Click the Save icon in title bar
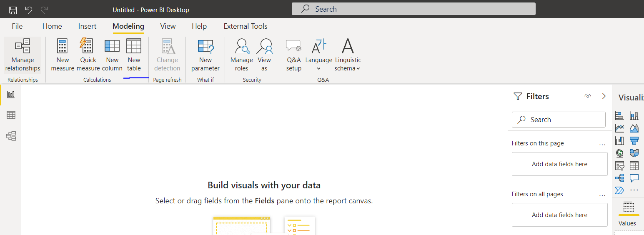This screenshot has height=235, width=644. click(x=13, y=10)
